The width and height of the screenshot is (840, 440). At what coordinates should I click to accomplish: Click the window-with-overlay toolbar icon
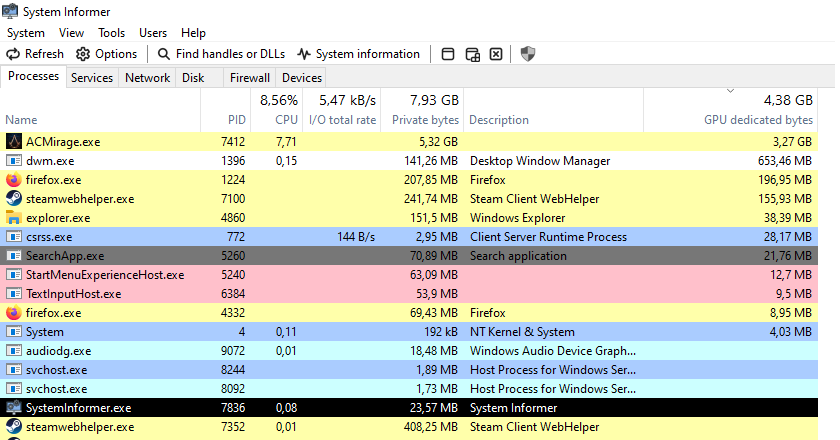472,54
